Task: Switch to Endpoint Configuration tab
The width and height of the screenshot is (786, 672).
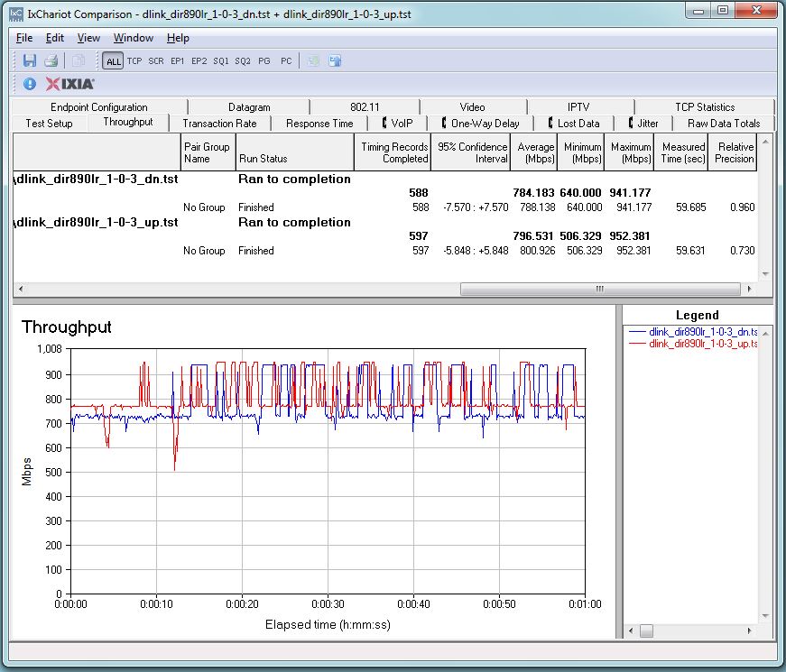Action: (x=99, y=106)
